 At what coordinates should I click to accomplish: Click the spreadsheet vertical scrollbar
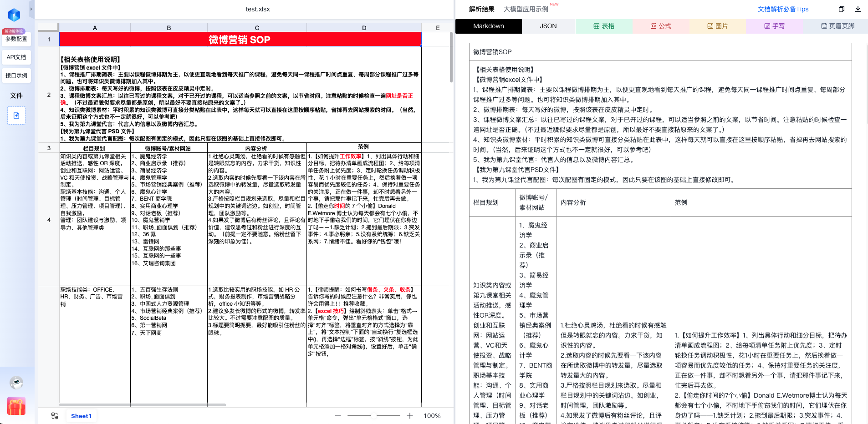(x=451, y=57)
